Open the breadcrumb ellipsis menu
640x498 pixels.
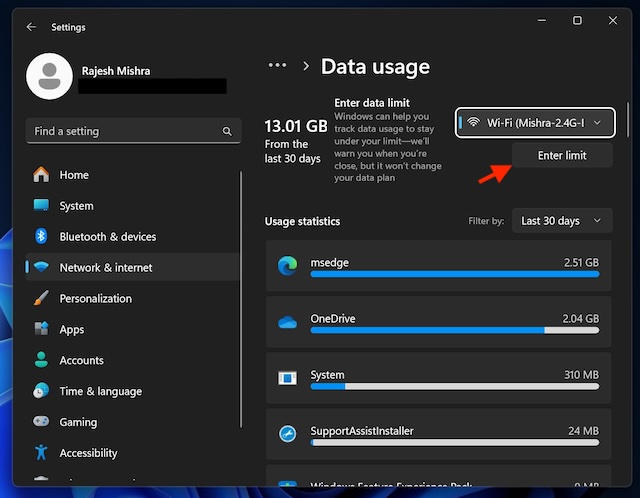pyautogui.click(x=277, y=65)
